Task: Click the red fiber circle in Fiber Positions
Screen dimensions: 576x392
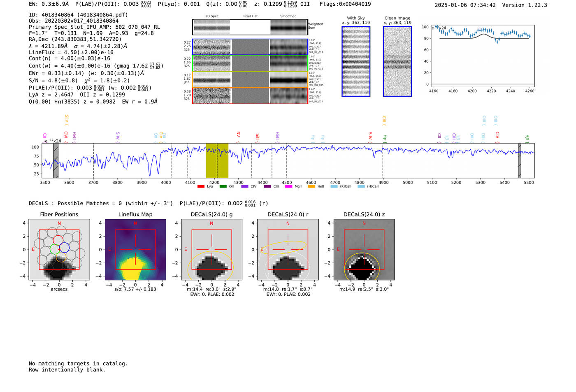Action: (58, 240)
